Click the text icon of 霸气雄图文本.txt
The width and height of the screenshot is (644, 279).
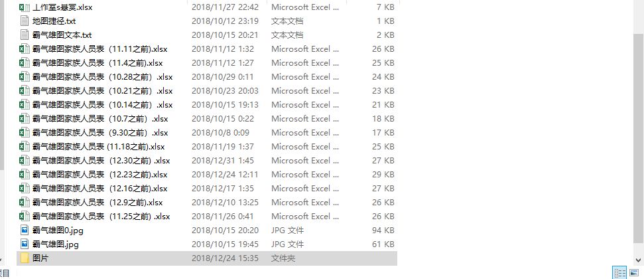(25, 35)
